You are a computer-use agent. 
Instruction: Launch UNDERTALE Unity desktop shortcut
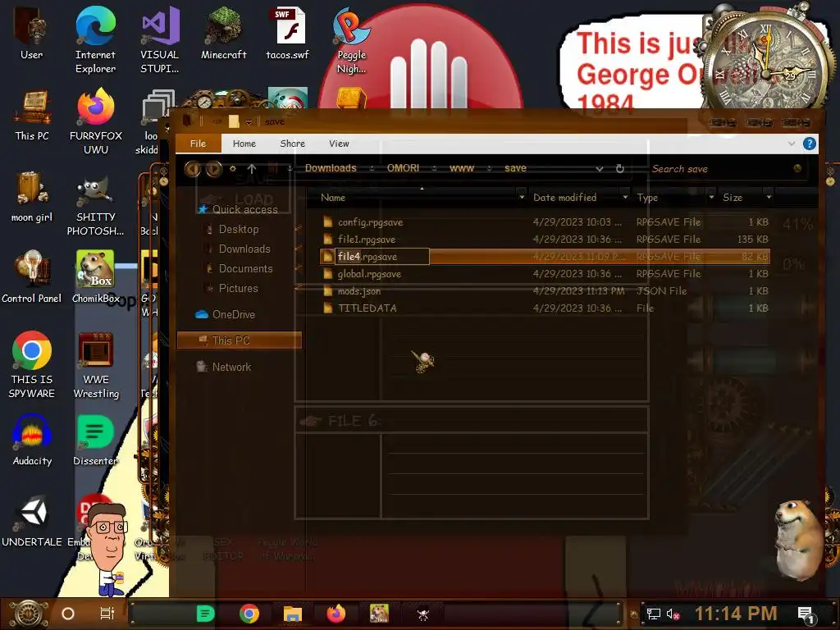[32, 521]
